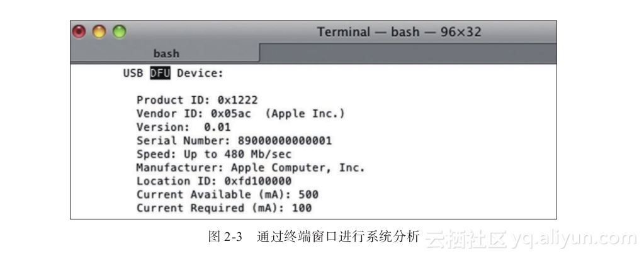Click the Serial Number 89000000000001 line
The height and width of the screenshot is (256, 644).
click(234, 141)
